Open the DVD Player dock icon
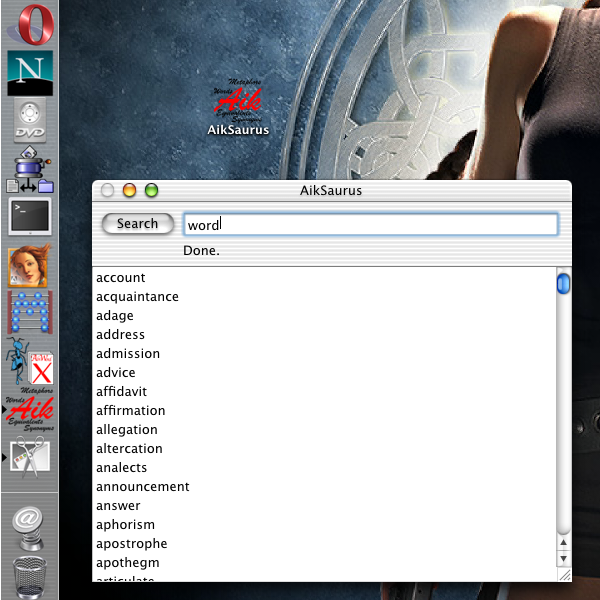Image resolution: width=600 pixels, height=600 pixels. [30, 120]
